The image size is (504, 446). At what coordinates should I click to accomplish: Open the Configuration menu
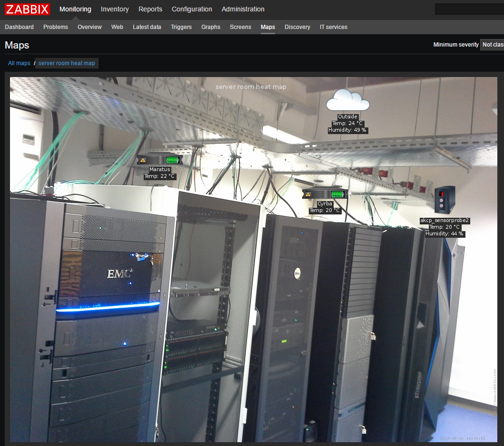(192, 9)
